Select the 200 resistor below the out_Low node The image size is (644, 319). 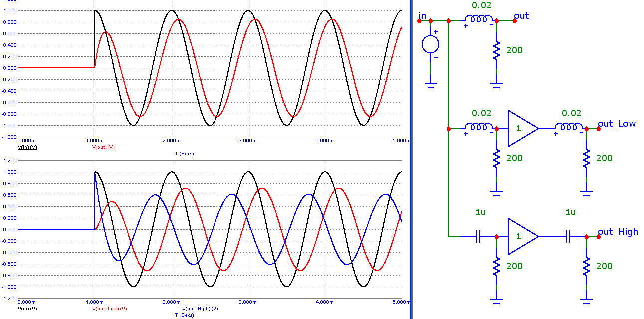(586, 159)
